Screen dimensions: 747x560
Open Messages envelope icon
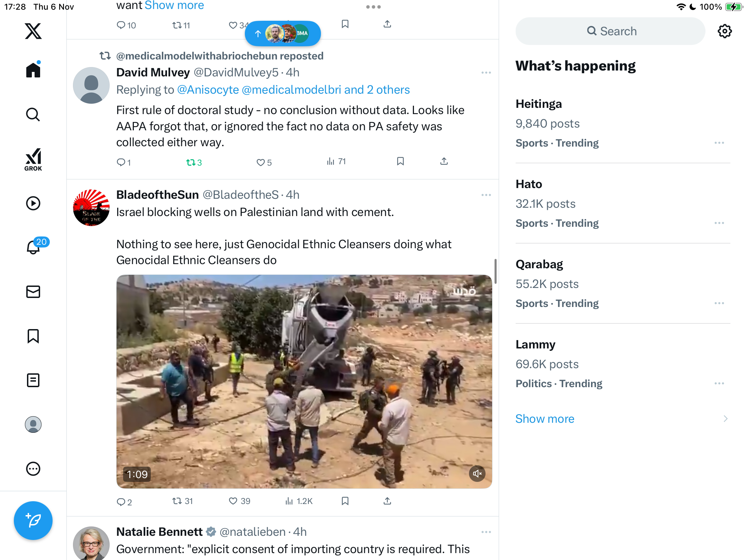click(x=33, y=292)
